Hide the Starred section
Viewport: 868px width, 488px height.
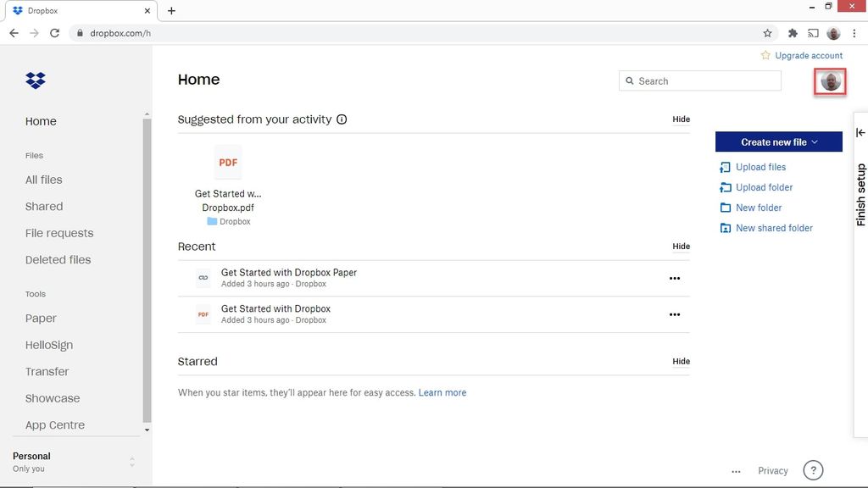[681, 361]
